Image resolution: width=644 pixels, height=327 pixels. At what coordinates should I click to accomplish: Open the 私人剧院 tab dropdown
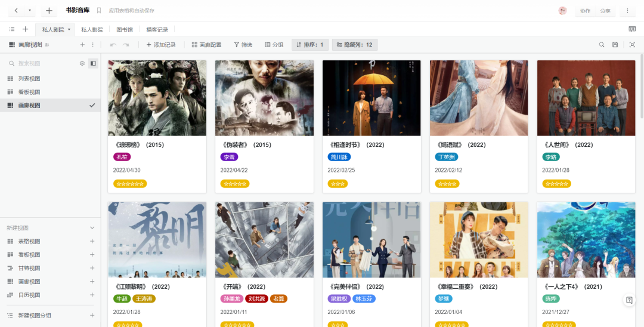tap(69, 30)
